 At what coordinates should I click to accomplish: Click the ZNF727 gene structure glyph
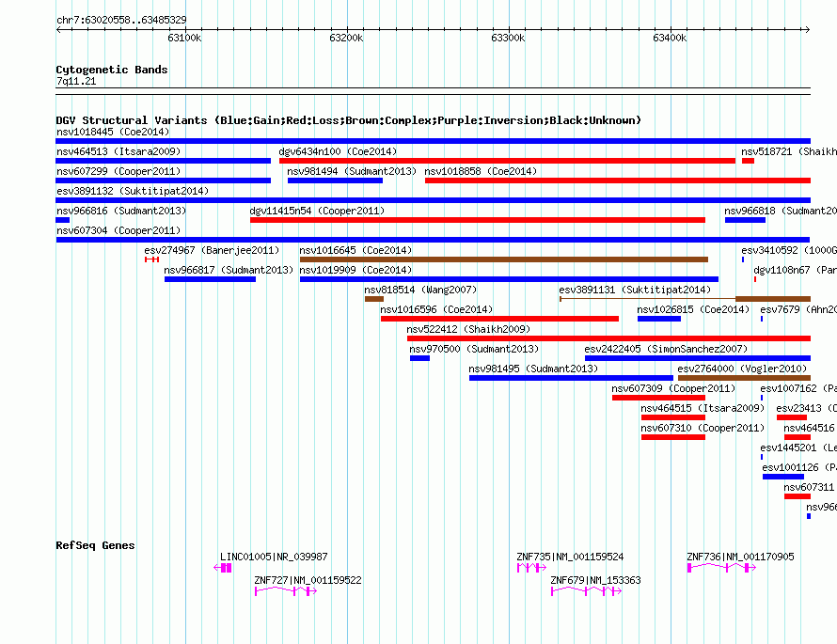pos(286,590)
